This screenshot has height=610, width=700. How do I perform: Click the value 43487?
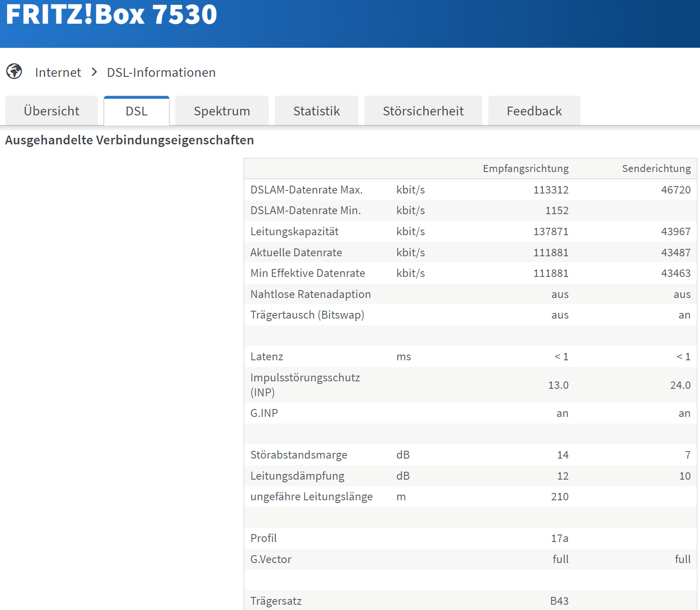pos(676,252)
